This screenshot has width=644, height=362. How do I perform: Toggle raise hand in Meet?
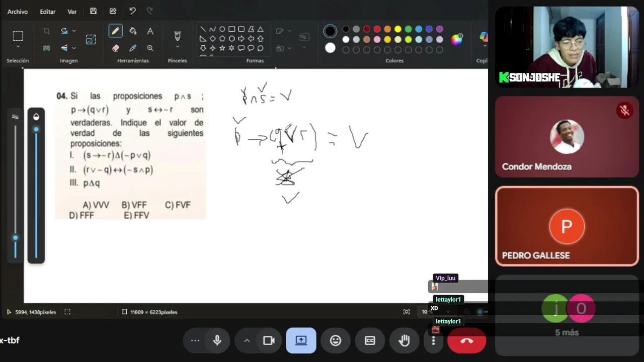[404, 340]
